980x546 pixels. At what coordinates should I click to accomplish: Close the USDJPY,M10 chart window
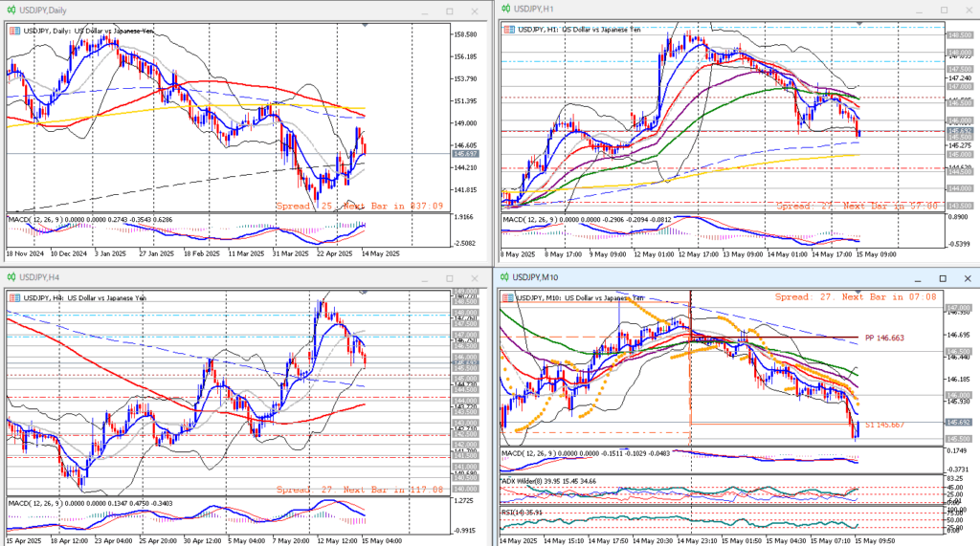pyautogui.click(x=968, y=278)
